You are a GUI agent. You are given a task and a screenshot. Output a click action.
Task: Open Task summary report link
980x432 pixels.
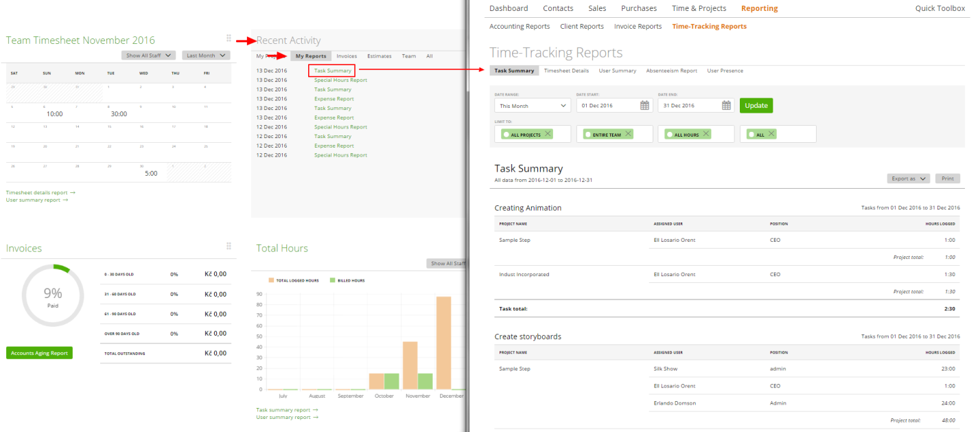tap(283, 410)
